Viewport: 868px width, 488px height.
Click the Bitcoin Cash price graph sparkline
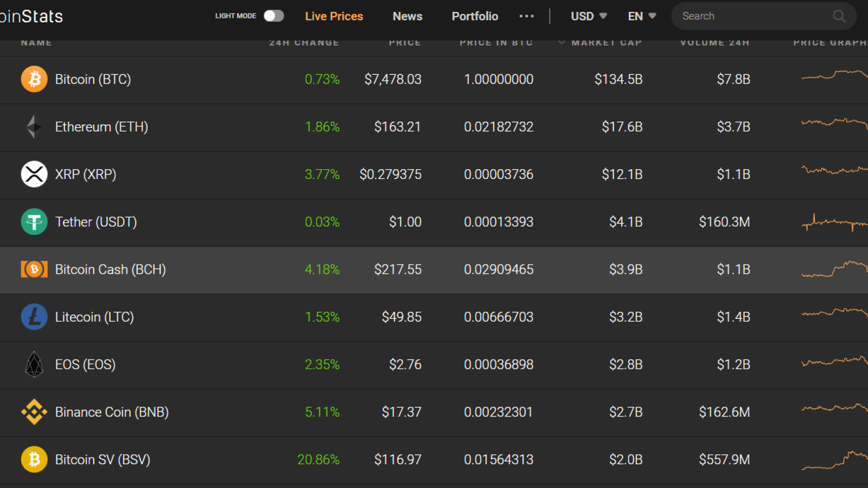click(834, 269)
